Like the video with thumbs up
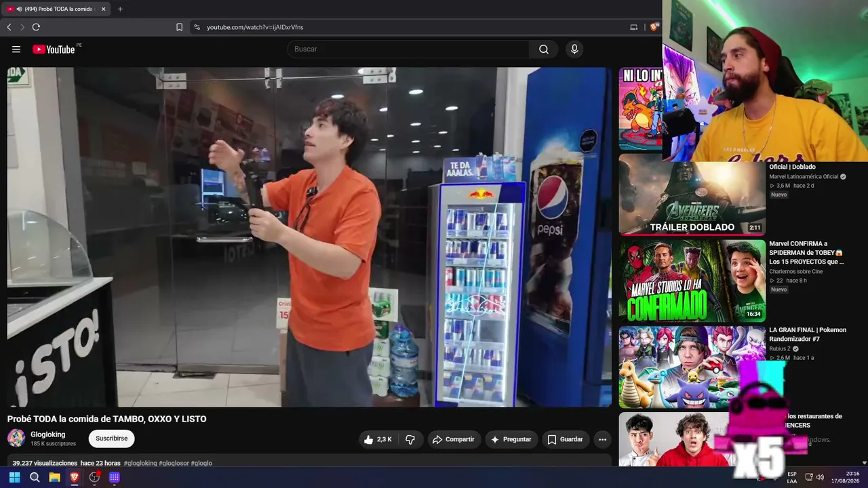This screenshot has width=868, height=488. point(380,439)
